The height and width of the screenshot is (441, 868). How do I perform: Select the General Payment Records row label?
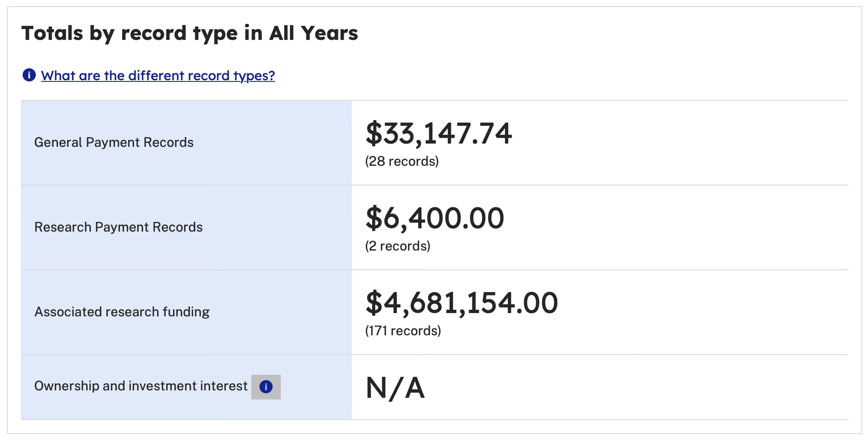coord(114,142)
